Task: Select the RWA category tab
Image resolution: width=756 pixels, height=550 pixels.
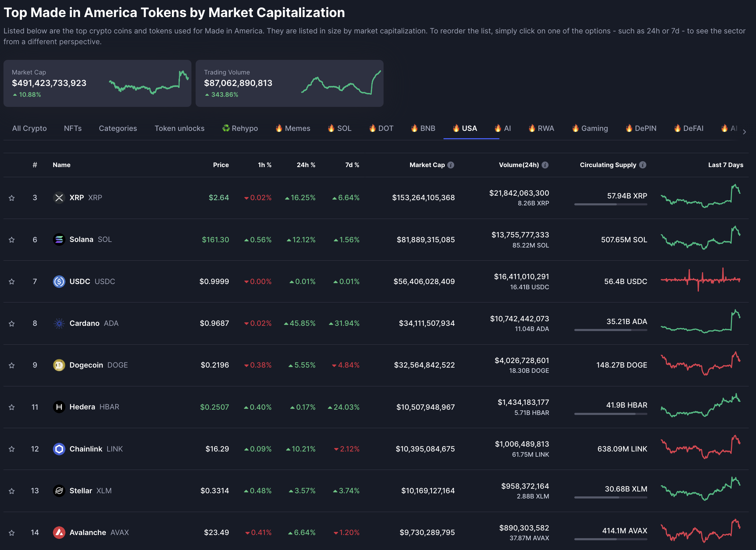Action: pos(541,128)
